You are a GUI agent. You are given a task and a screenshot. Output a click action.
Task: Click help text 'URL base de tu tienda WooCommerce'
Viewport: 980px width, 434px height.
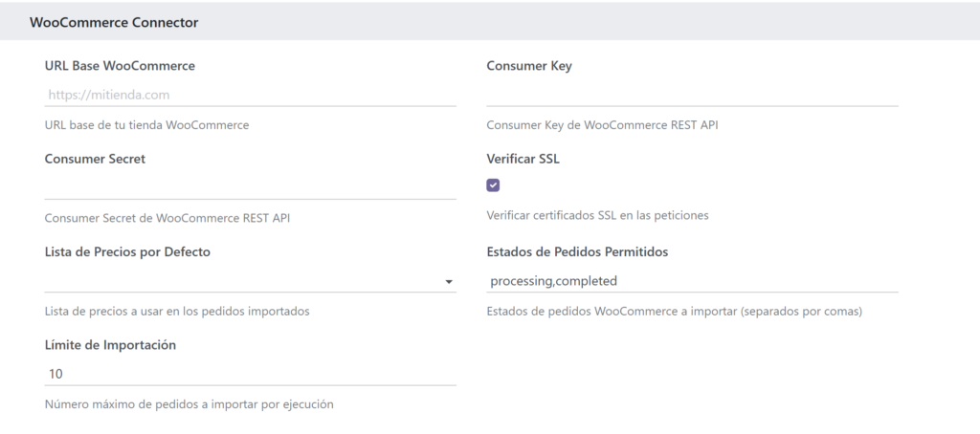[146, 125]
